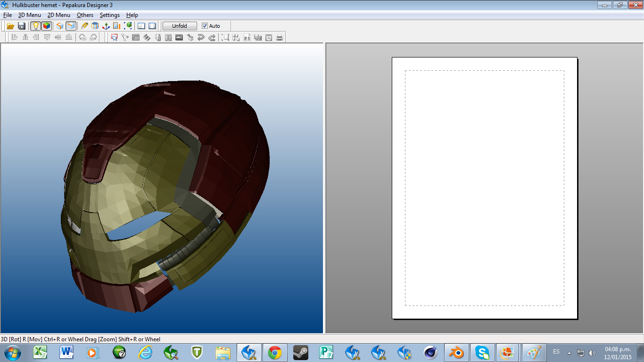
Task: Rotate 90 degrees clockwise icon
Action: click(94, 37)
